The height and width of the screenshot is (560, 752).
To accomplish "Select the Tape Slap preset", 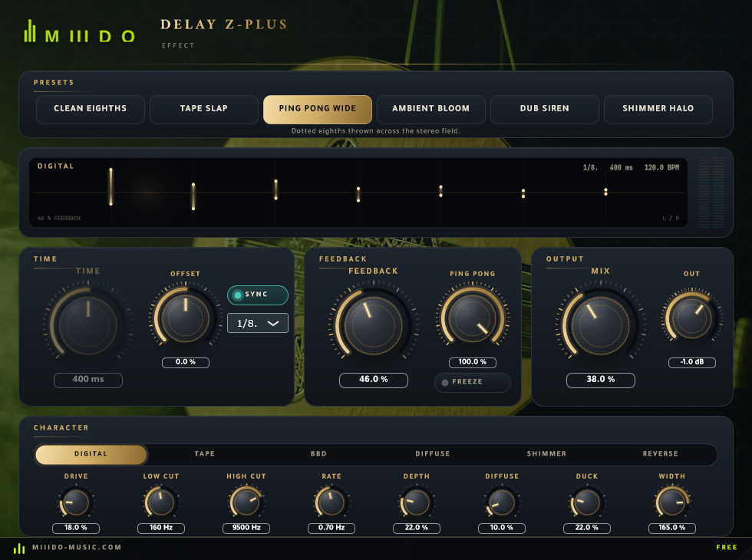I will [x=204, y=109].
